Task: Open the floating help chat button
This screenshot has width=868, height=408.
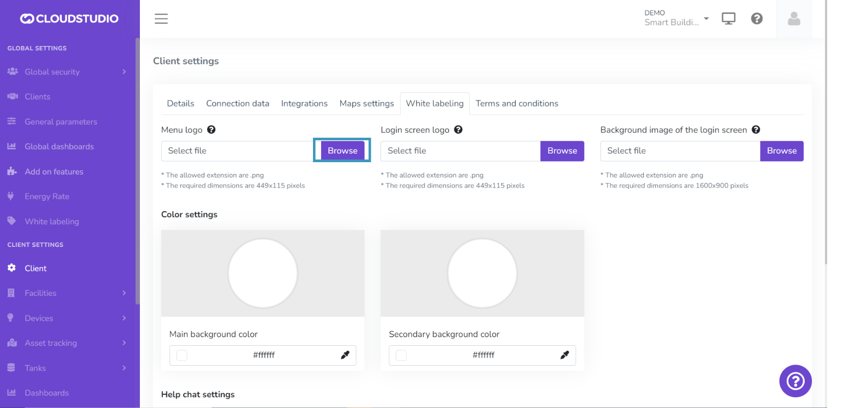Action: 795,381
